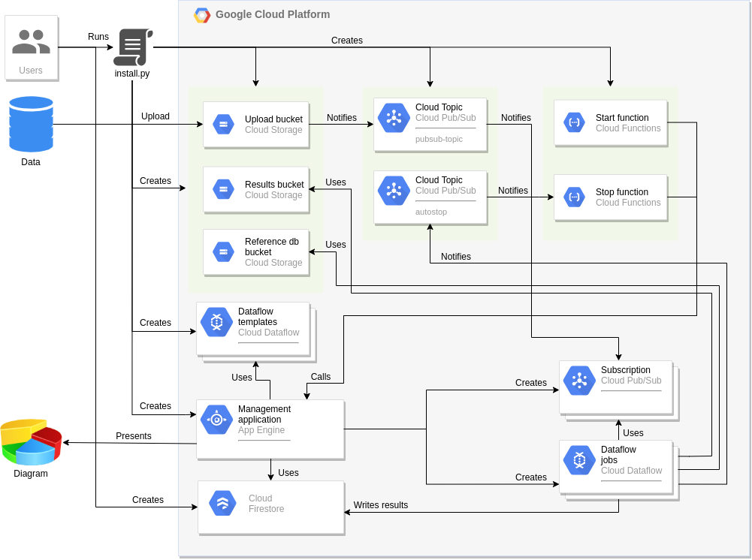752x560 pixels.
Task: Click the Upload bucket Cloud Storage icon
Action: click(x=223, y=125)
